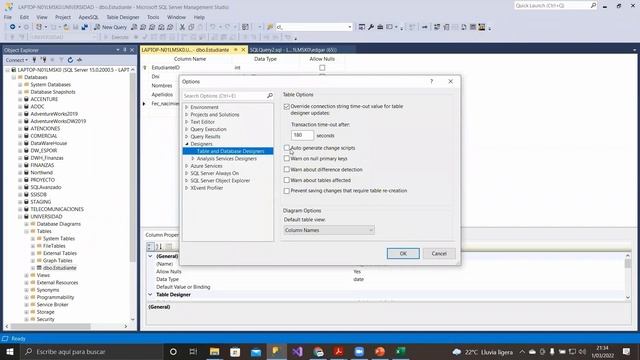
Task: Expand the ACCENTURE database node
Action: coord(20,99)
